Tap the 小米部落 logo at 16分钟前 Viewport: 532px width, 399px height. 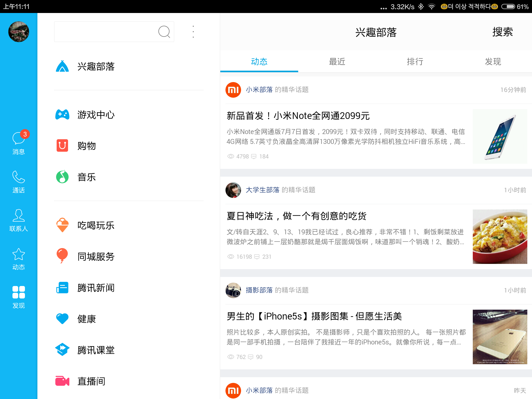pos(233,90)
